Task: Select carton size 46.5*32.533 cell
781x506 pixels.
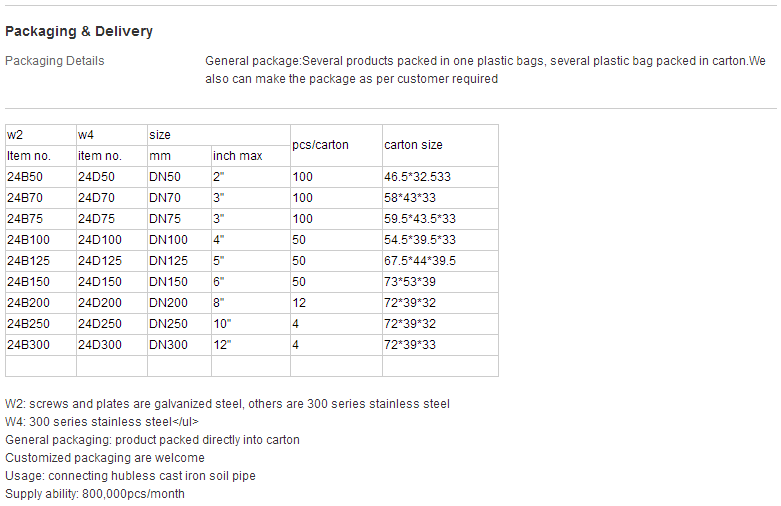Action: 440,177
